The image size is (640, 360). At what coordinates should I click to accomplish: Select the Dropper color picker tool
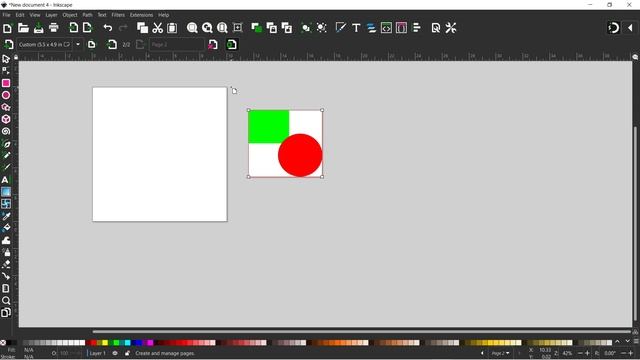click(6, 216)
